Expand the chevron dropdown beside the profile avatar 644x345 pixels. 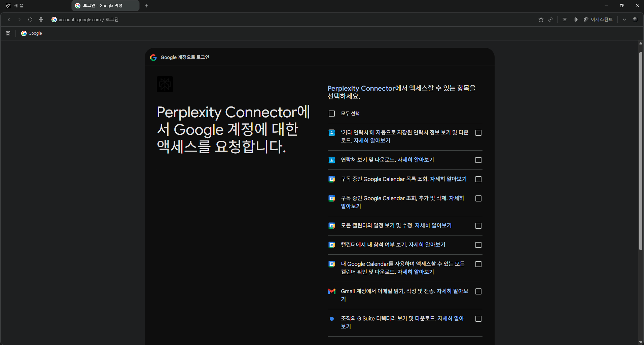click(624, 20)
